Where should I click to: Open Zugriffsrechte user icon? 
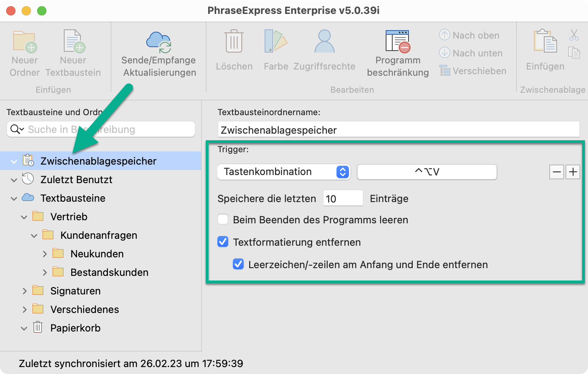click(x=324, y=41)
